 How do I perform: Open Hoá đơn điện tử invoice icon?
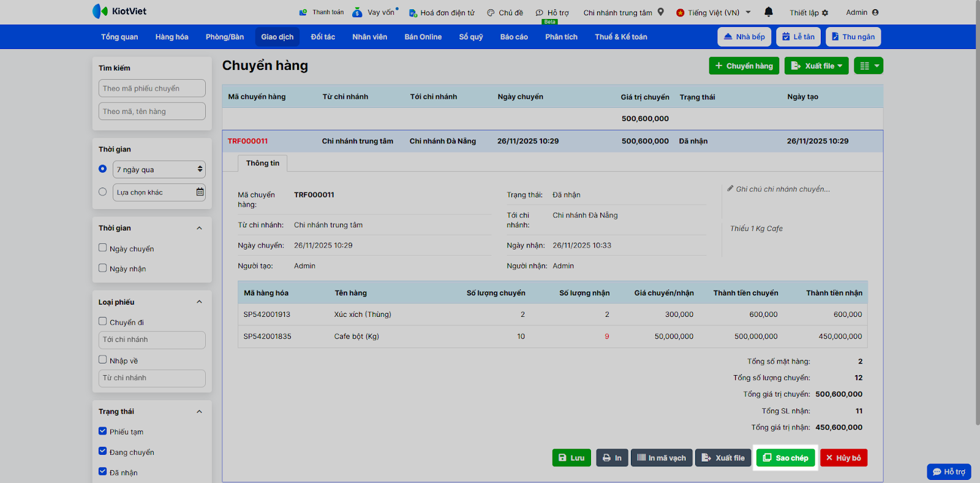tap(413, 12)
